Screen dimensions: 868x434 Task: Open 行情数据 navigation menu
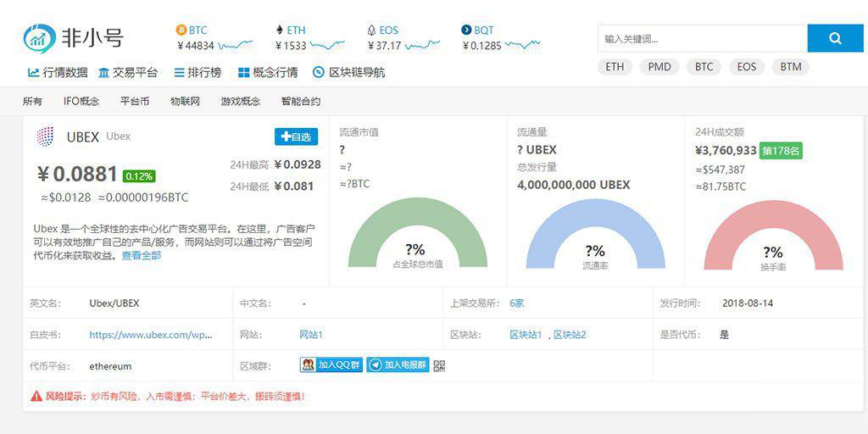[x=58, y=73]
